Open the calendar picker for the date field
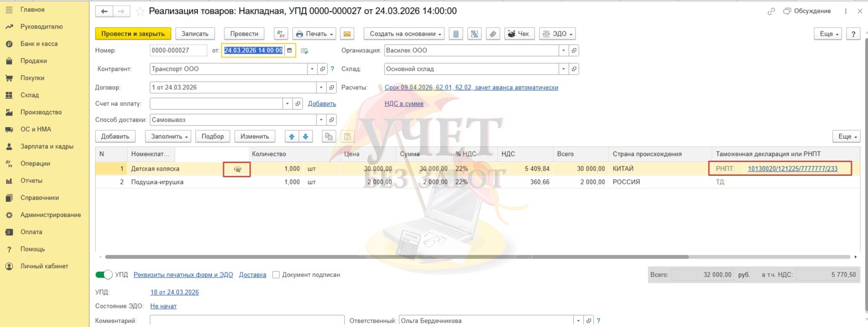This screenshot has height=327, width=868. [x=289, y=50]
